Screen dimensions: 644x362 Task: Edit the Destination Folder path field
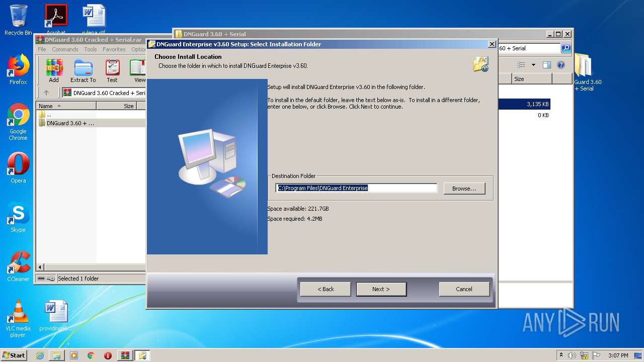click(356, 188)
